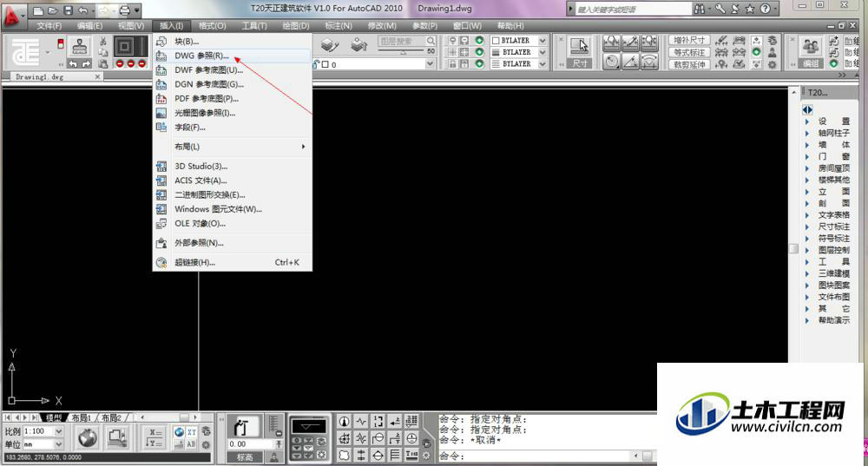Viewport: 868px width, 466px height.
Task: Click the Plot printer quick-access icon
Action: tap(124, 10)
